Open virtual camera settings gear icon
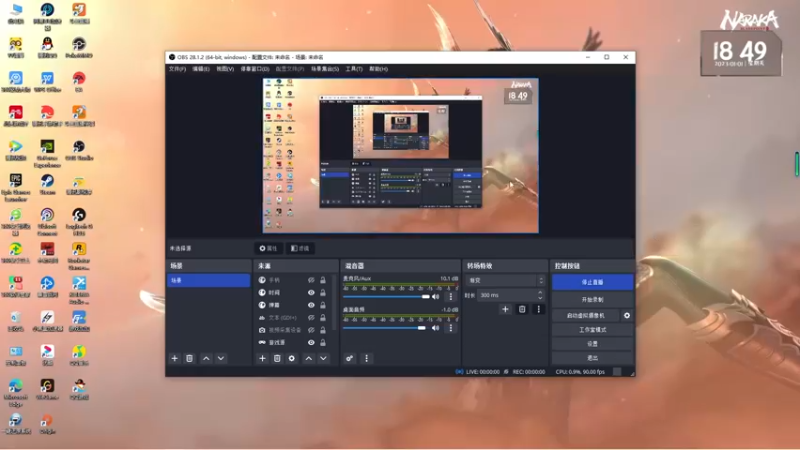Viewport: 800px width, 450px height. [x=627, y=315]
